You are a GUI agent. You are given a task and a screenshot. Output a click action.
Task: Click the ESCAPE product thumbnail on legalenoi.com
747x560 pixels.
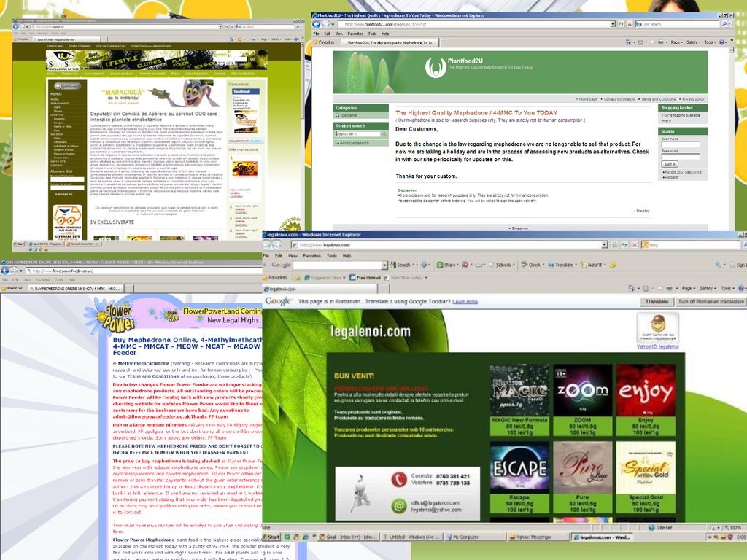click(519, 467)
